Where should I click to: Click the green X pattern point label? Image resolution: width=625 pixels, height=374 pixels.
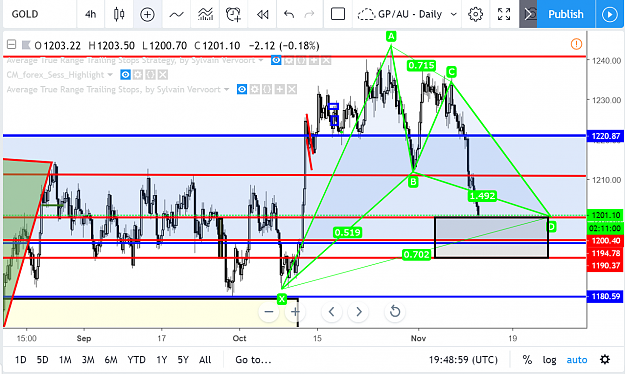tap(282, 299)
